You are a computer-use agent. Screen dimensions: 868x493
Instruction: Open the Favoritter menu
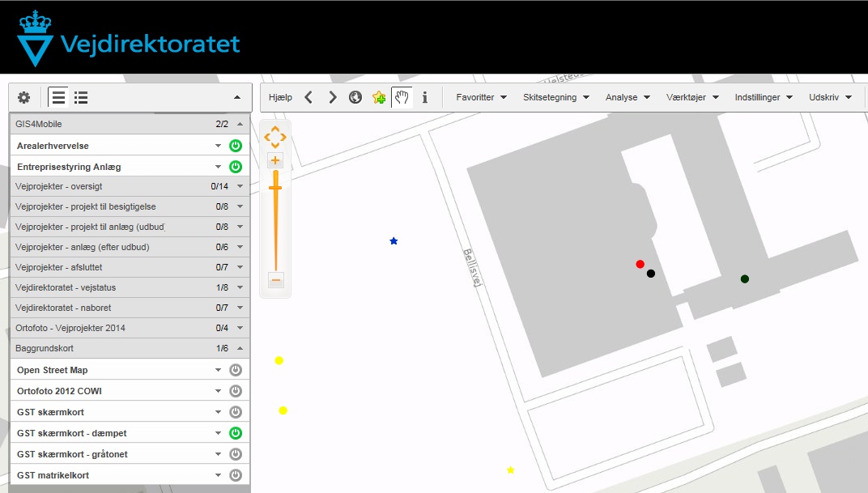tap(481, 97)
